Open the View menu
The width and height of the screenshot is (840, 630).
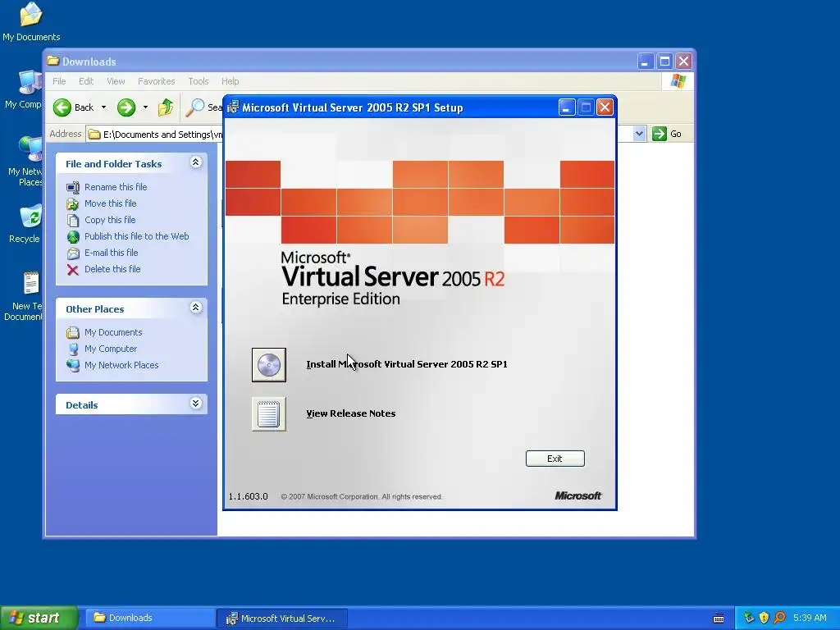click(x=116, y=81)
